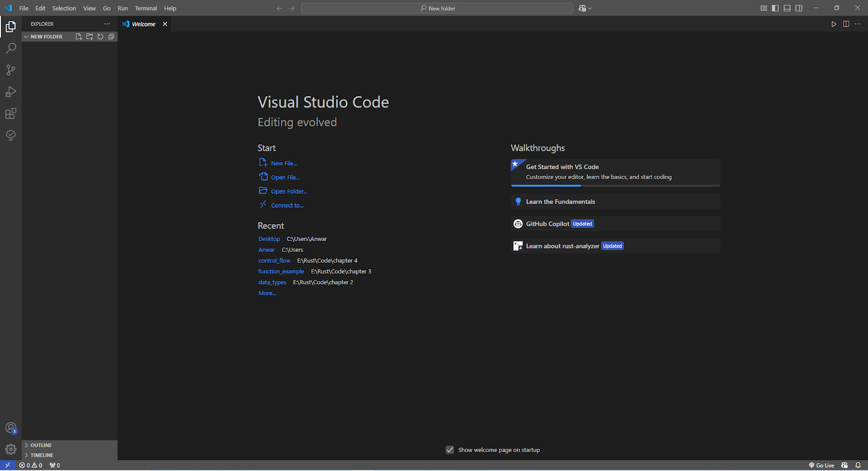Screen dimensions: 868x471
Task: Expand the OUTLINE section
Action: click(x=70, y=445)
